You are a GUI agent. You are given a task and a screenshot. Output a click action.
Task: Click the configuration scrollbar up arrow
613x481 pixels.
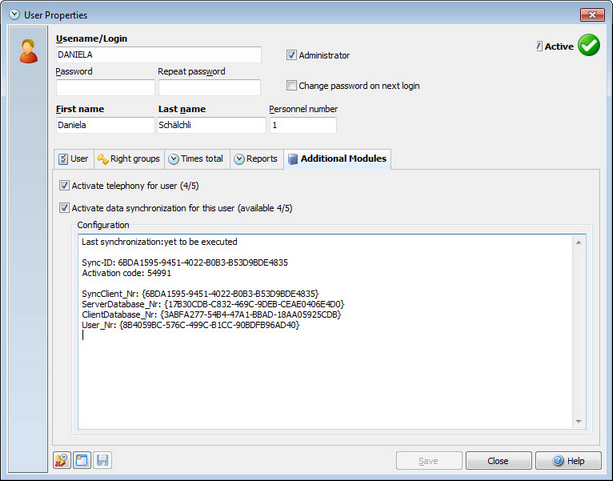[x=579, y=243]
